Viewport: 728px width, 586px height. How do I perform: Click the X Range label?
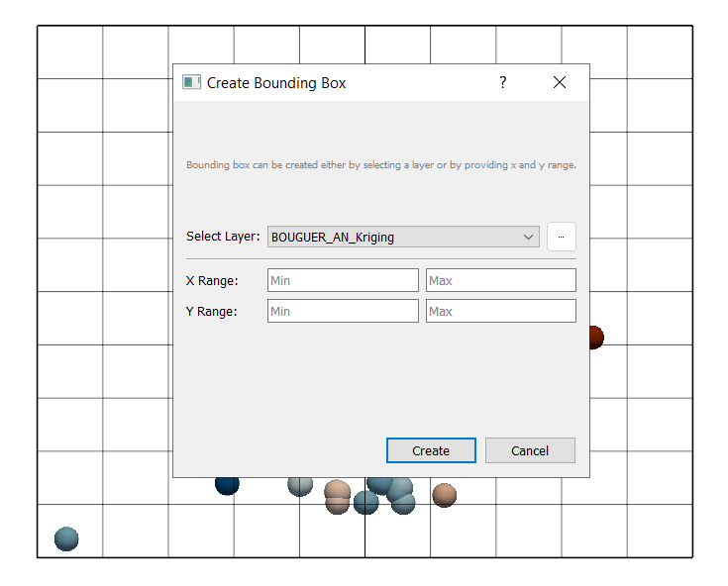coord(212,281)
